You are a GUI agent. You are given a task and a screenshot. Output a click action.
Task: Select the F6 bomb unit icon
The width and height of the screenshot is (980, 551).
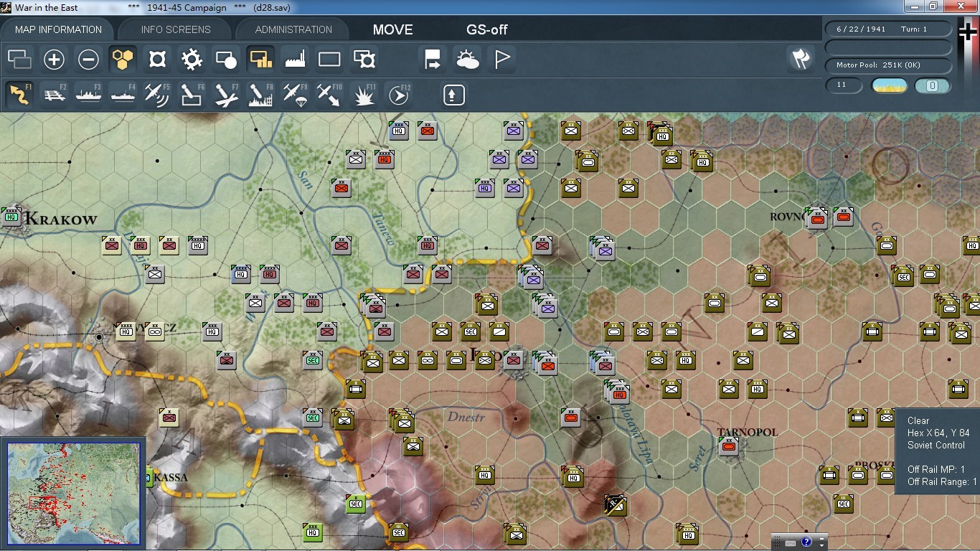(192, 95)
